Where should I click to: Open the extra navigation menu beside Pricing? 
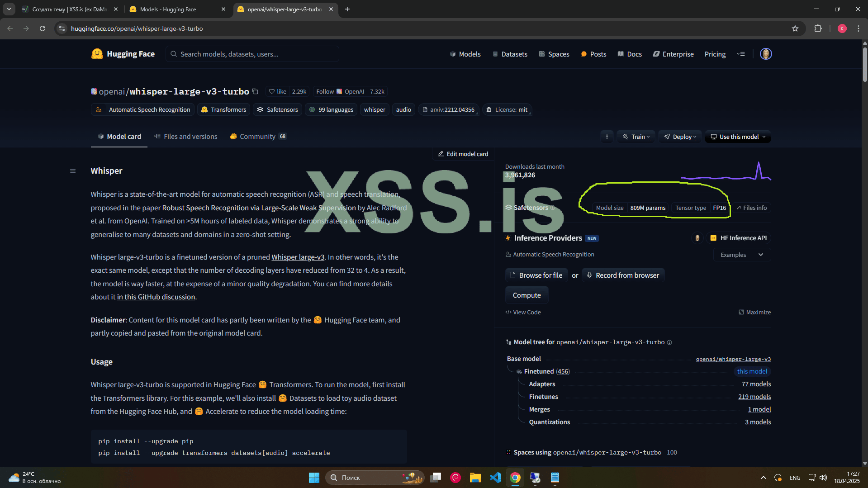coord(740,54)
